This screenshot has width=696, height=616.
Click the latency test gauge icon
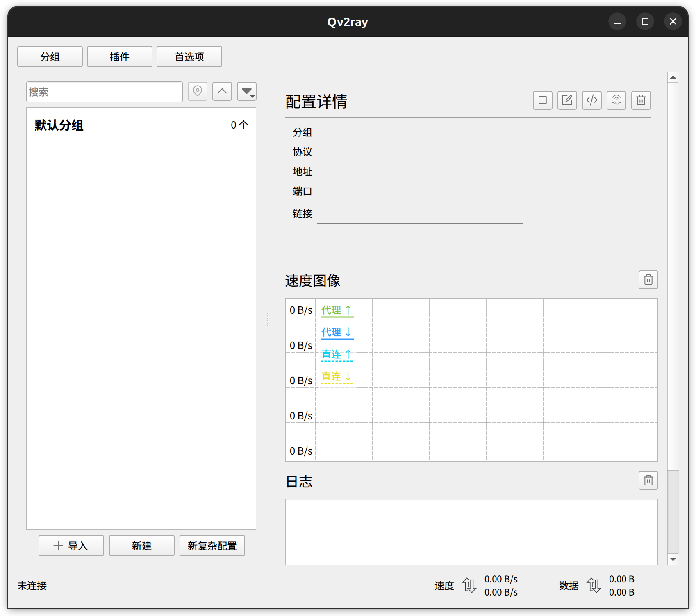pos(616,100)
